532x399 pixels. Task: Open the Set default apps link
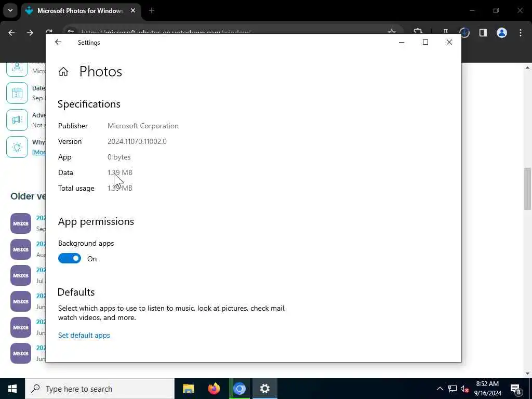(84, 335)
